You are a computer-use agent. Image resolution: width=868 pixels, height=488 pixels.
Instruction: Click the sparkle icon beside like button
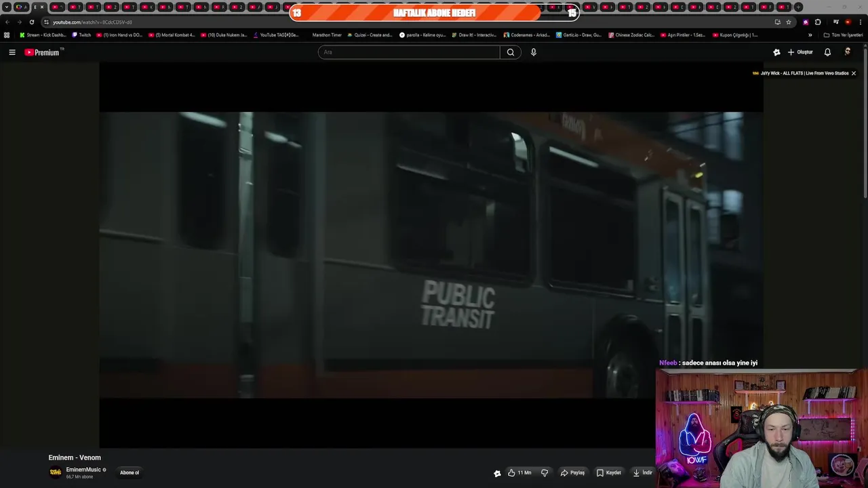(x=497, y=473)
